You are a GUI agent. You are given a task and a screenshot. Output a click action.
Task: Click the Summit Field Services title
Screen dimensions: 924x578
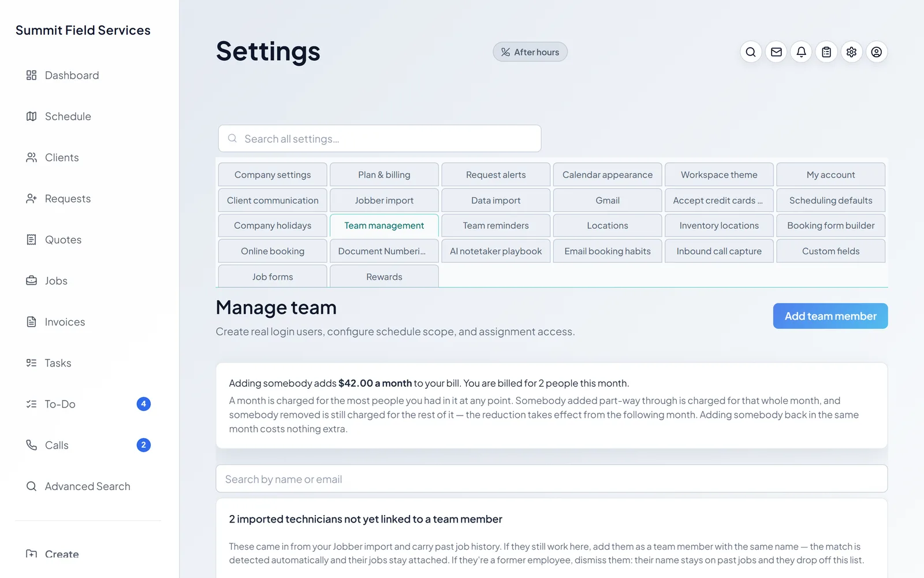pos(83,30)
